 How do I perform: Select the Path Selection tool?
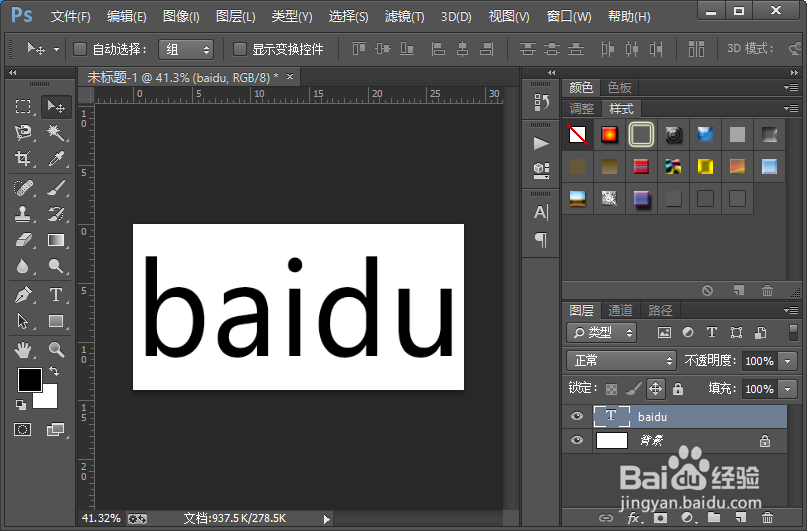point(23,321)
